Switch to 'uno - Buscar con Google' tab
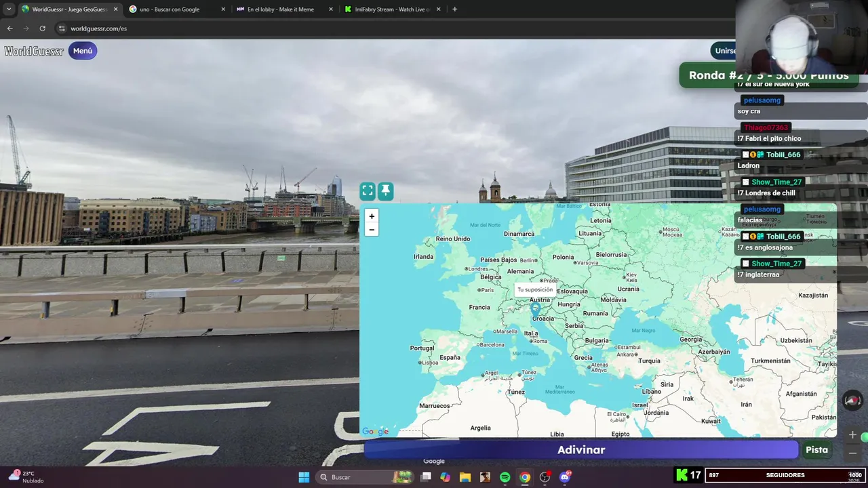 pyautogui.click(x=175, y=9)
